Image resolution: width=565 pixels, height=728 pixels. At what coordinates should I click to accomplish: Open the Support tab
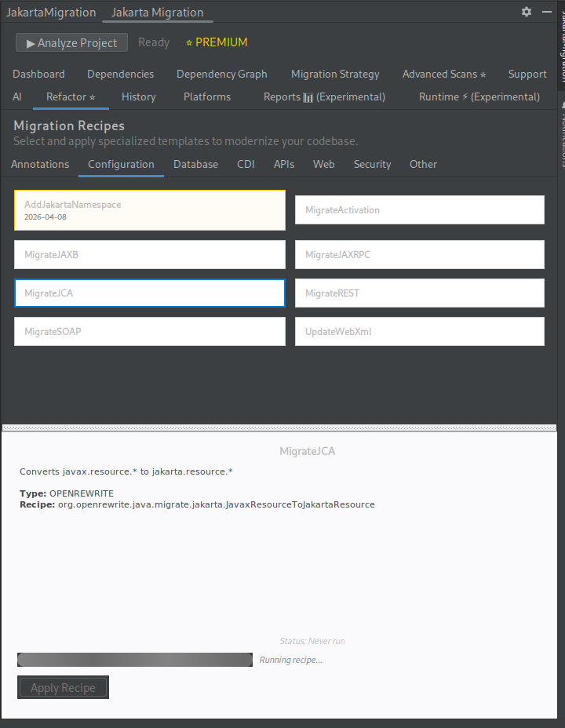(527, 74)
